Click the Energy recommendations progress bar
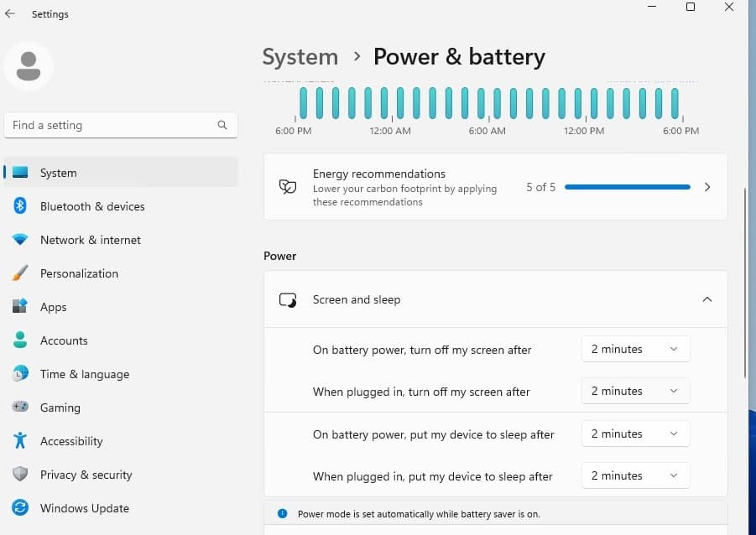Screen dimensions: 756x535 pos(628,187)
